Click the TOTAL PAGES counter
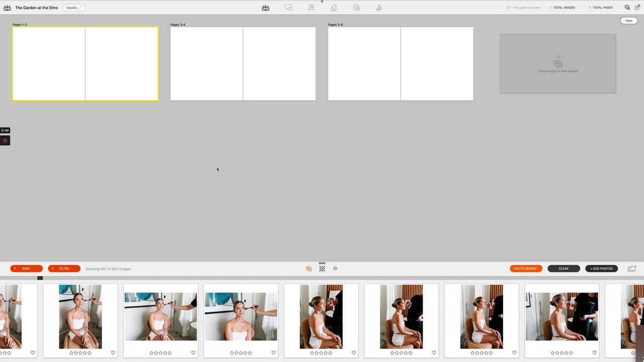 tap(601, 8)
